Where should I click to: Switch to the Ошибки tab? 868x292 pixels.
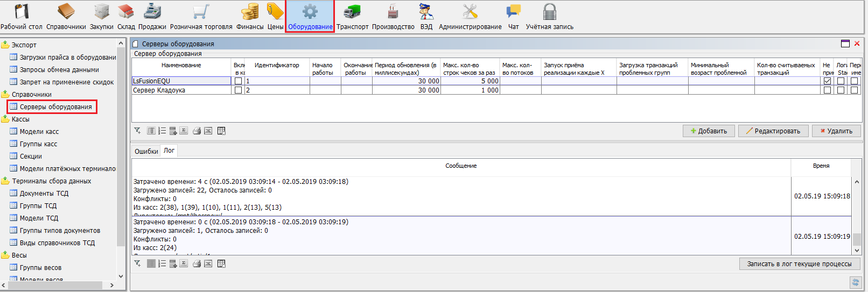[146, 152]
